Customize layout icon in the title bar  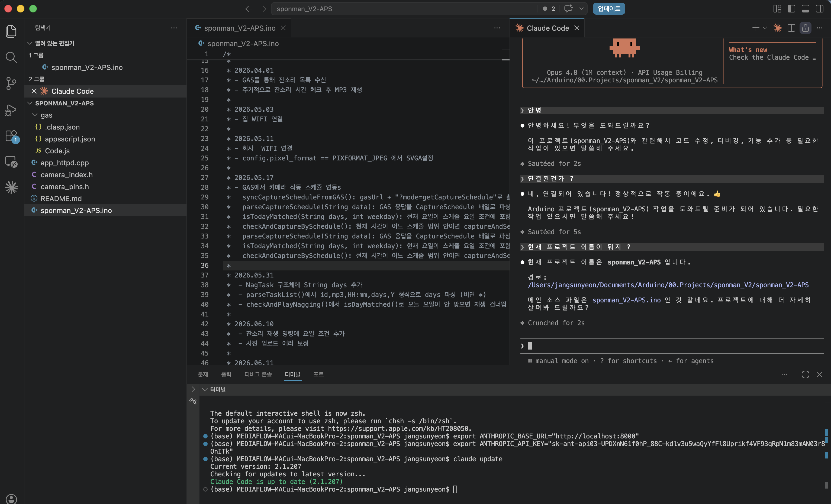click(777, 9)
